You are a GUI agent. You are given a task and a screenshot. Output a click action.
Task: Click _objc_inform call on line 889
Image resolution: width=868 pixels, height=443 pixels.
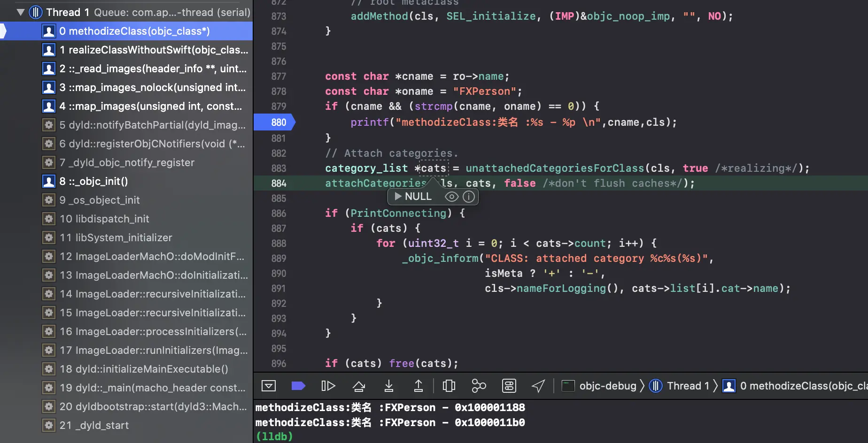point(440,258)
